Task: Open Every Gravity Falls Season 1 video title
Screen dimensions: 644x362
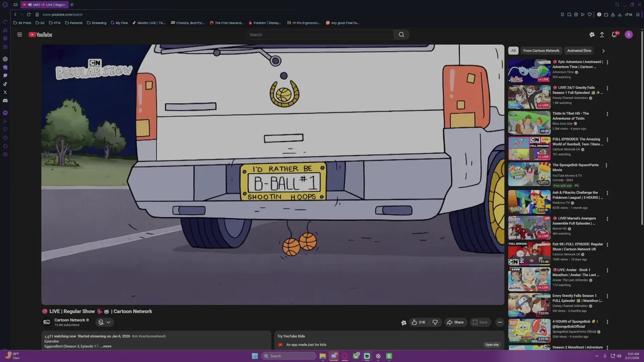Action: pyautogui.click(x=578, y=298)
